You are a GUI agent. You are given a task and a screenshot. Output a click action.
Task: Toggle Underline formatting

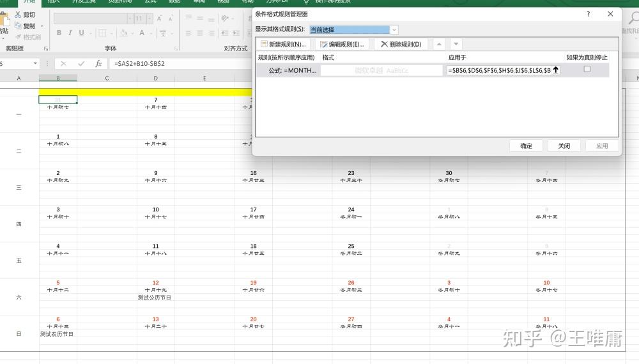(81, 33)
